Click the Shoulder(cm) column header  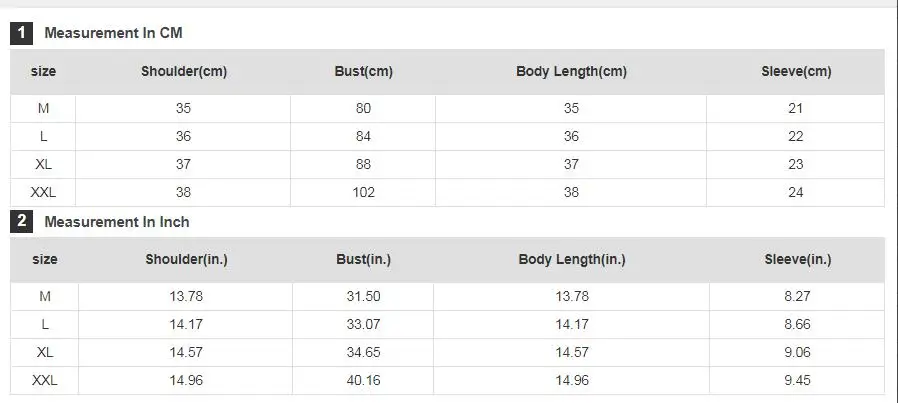point(184,72)
